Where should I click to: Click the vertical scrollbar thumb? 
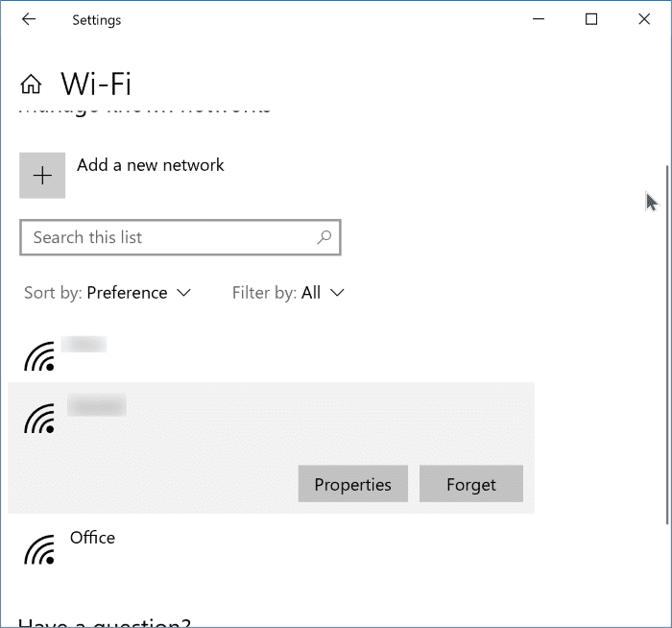(667, 344)
